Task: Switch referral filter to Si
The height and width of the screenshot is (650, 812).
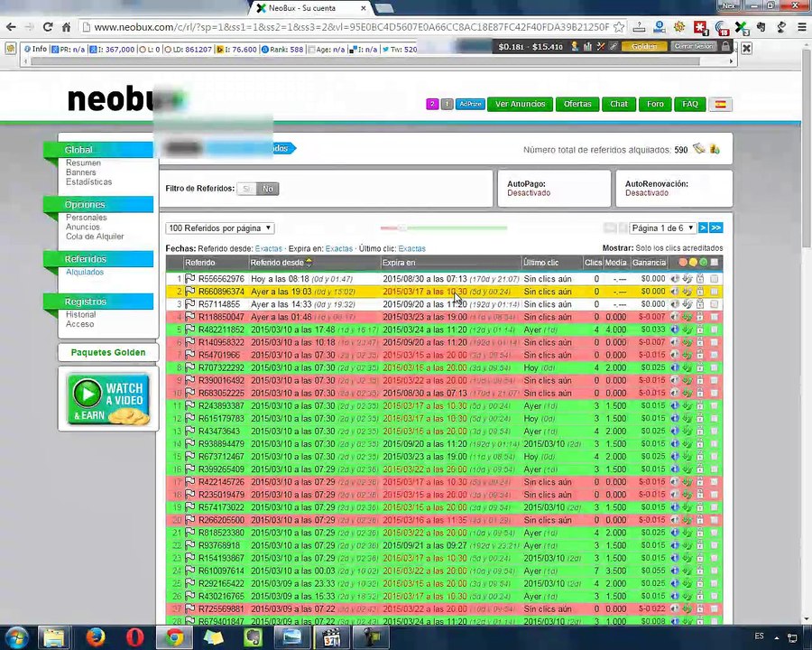Action: pyautogui.click(x=247, y=189)
